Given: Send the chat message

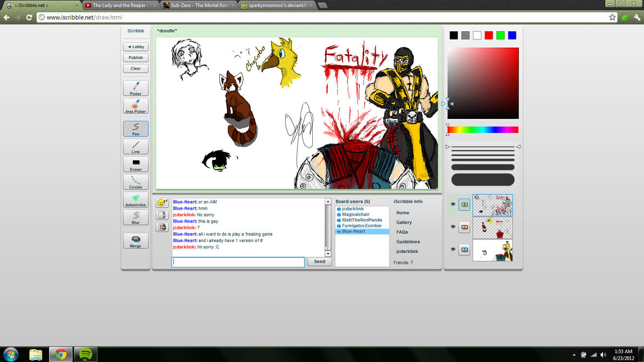Looking at the screenshot, I should (319, 262).
